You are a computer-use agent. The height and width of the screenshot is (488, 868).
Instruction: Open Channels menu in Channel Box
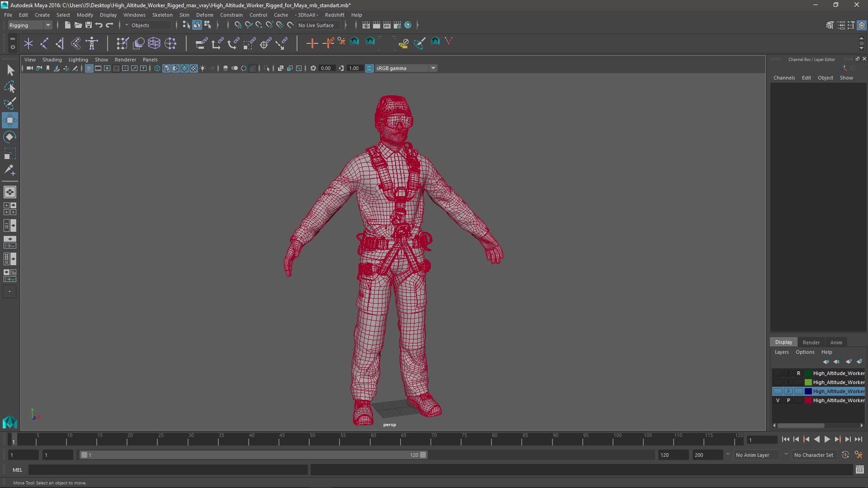(784, 78)
